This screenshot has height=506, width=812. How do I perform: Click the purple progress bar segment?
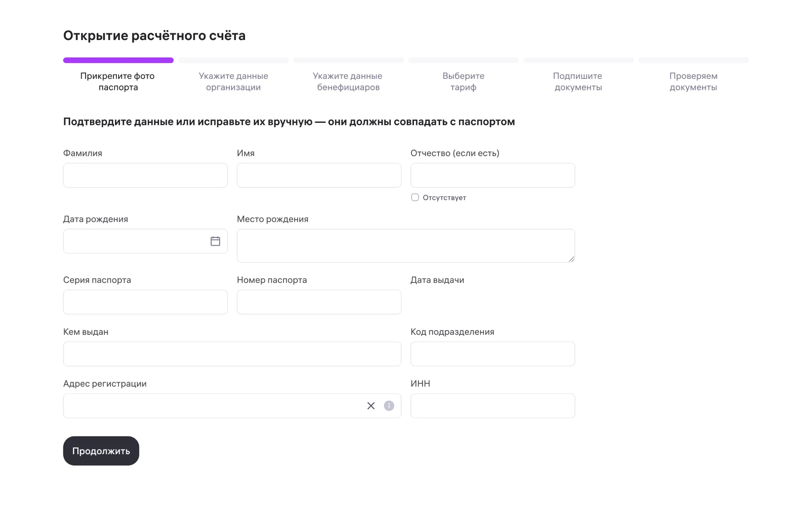tap(118, 60)
